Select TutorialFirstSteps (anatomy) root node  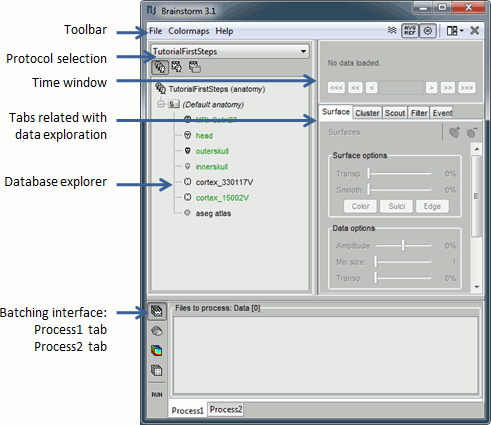click(217, 89)
